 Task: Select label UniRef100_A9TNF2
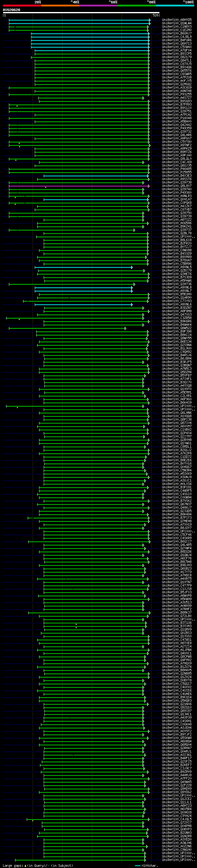coord(177,145)
